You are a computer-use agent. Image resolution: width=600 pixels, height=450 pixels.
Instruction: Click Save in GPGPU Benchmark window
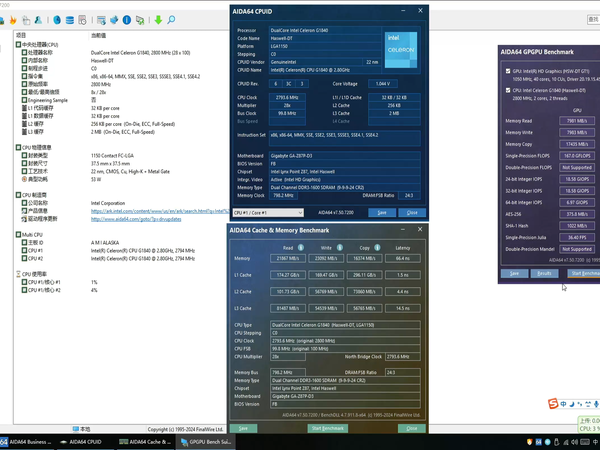point(514,273)
